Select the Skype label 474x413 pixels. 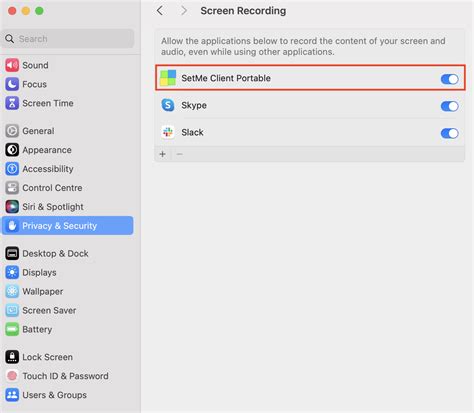[x=194, y=105]
